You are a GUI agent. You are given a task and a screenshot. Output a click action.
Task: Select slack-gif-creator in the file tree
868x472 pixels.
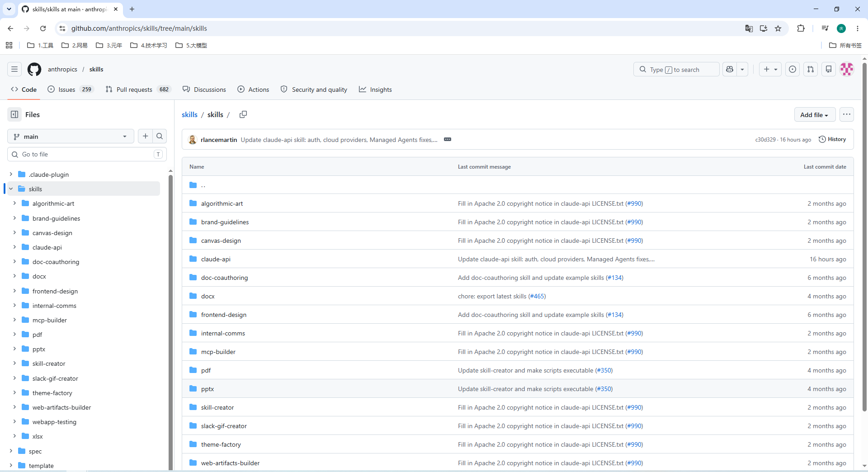(55, 378)
